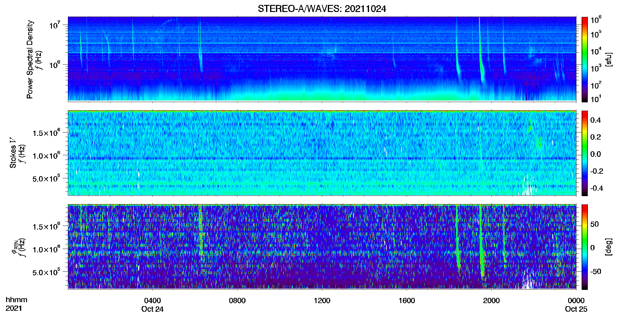Click the "-0.4" Stokes V colorbar value
The height and width of the screenshot is (332, 644).
pyautogui.click(x=597, y=188)
